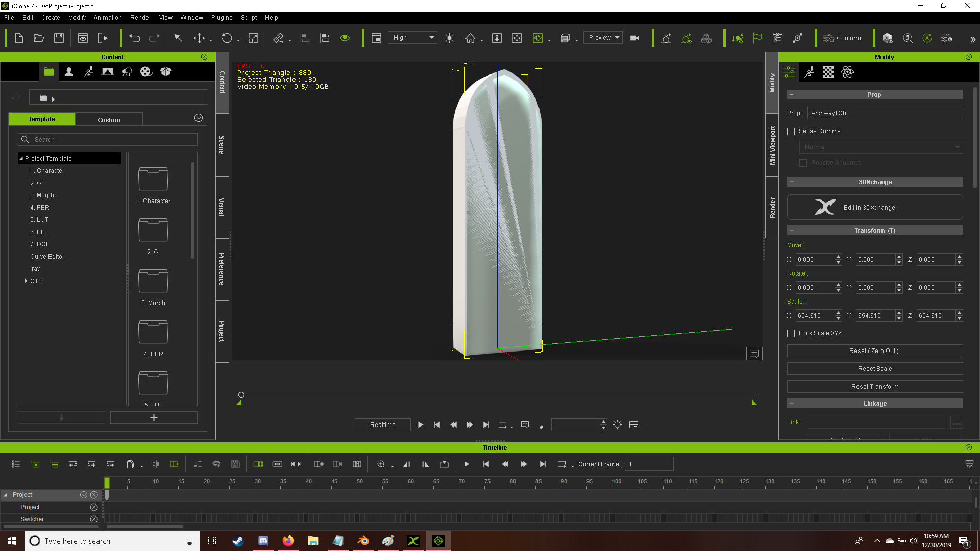Screen dimensions: 980x551
Task: Click the Home view icon
Action: click(470, 38)
